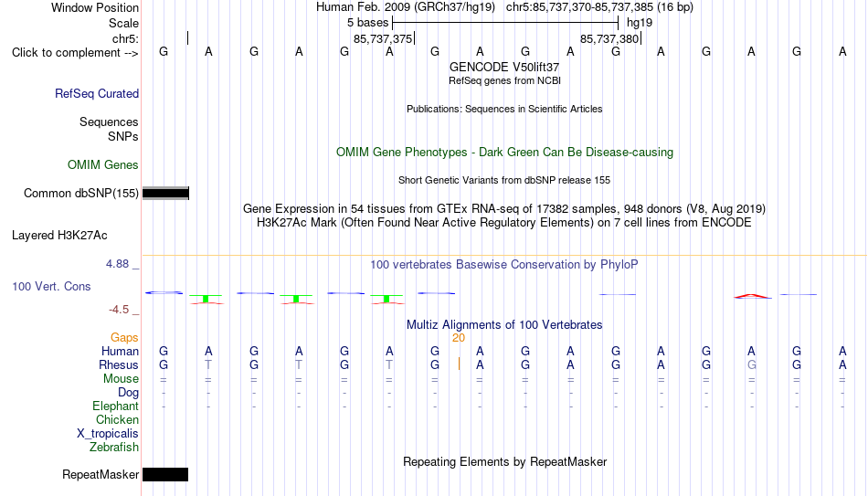Click the black Common dbSNP item block

165,194
